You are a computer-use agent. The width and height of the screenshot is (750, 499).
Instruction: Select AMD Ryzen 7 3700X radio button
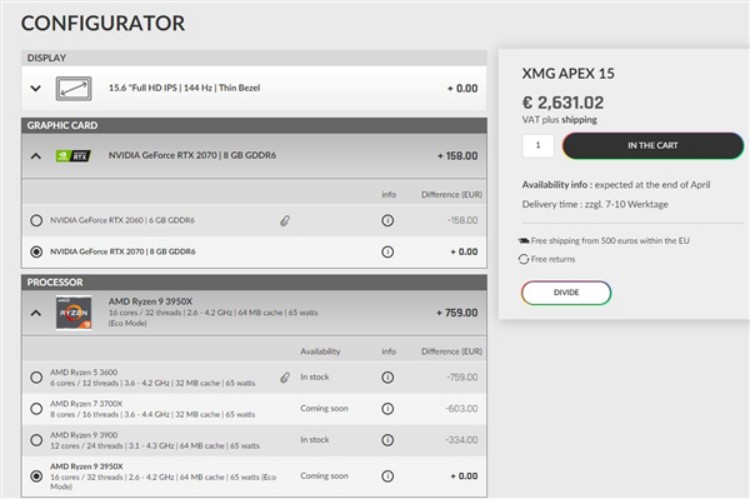coord(36,409)
